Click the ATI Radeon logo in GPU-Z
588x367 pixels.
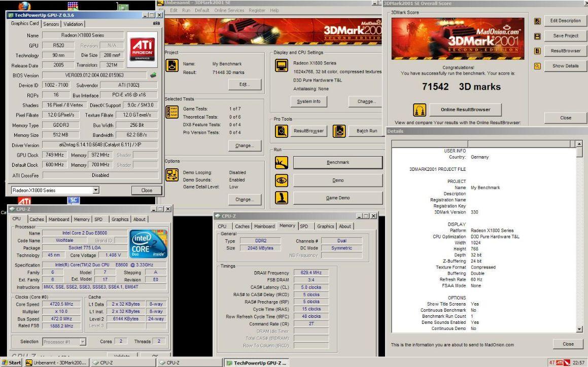(x=142, y=50)
